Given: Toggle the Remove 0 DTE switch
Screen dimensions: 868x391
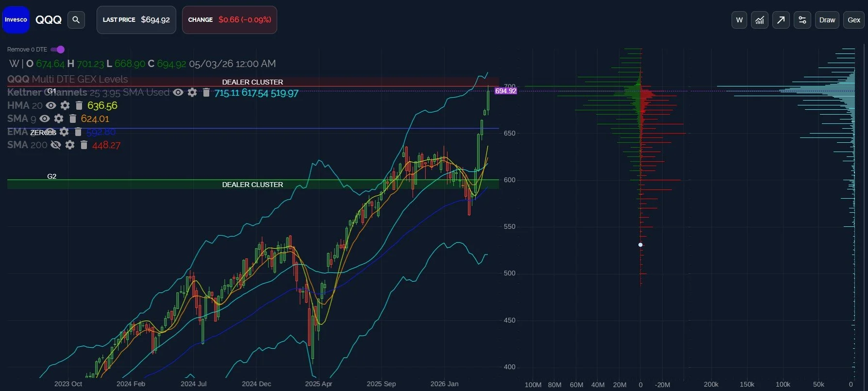Looking at the screenshot, I should [57, 50].
